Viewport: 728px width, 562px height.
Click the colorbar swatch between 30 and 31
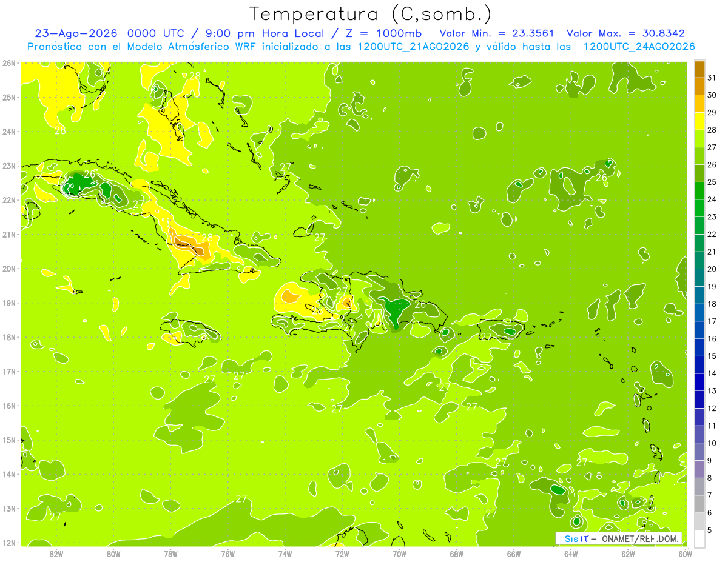pyautogui.click(x=699, y=86)
